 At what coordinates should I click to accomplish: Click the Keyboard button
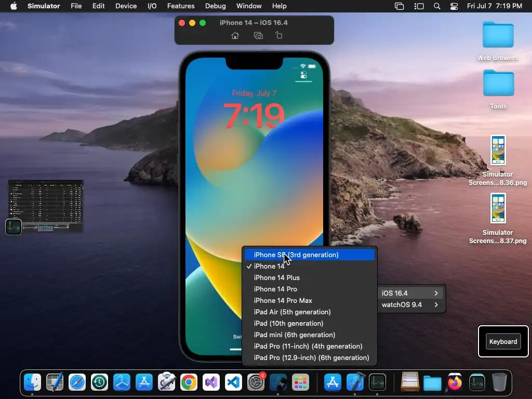[x=503, y=342]
